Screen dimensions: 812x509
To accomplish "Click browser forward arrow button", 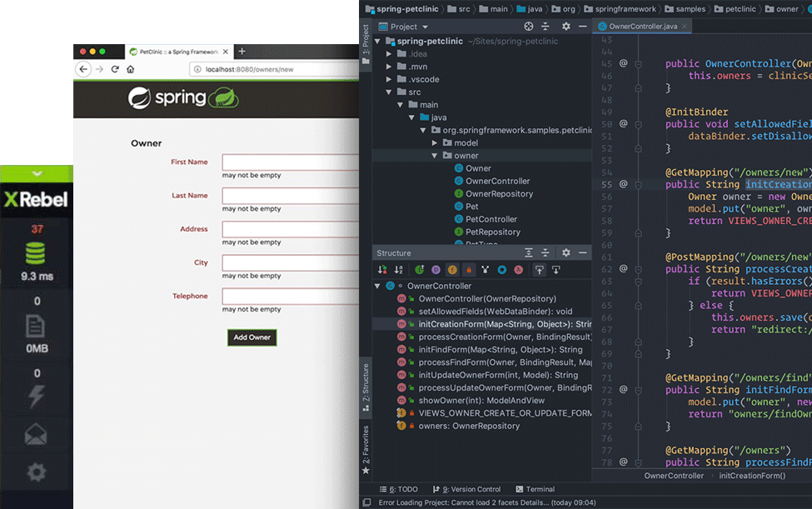I will [x=99, y=69].
